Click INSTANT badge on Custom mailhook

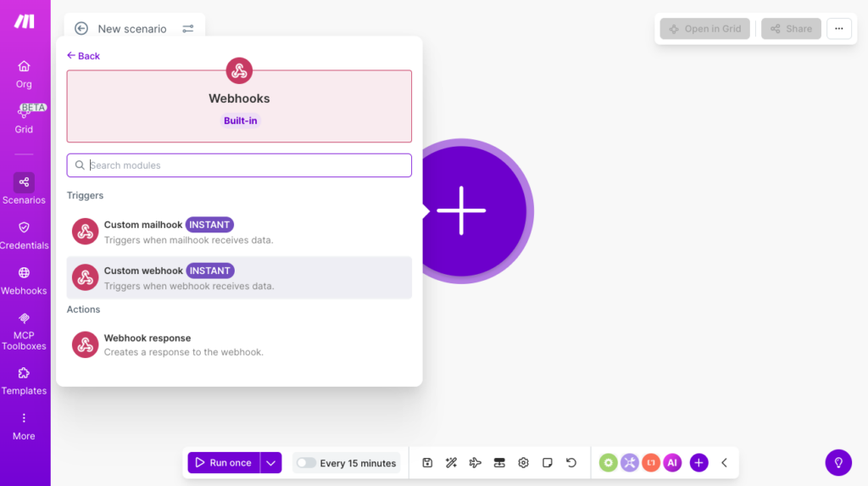click(209, 225)
